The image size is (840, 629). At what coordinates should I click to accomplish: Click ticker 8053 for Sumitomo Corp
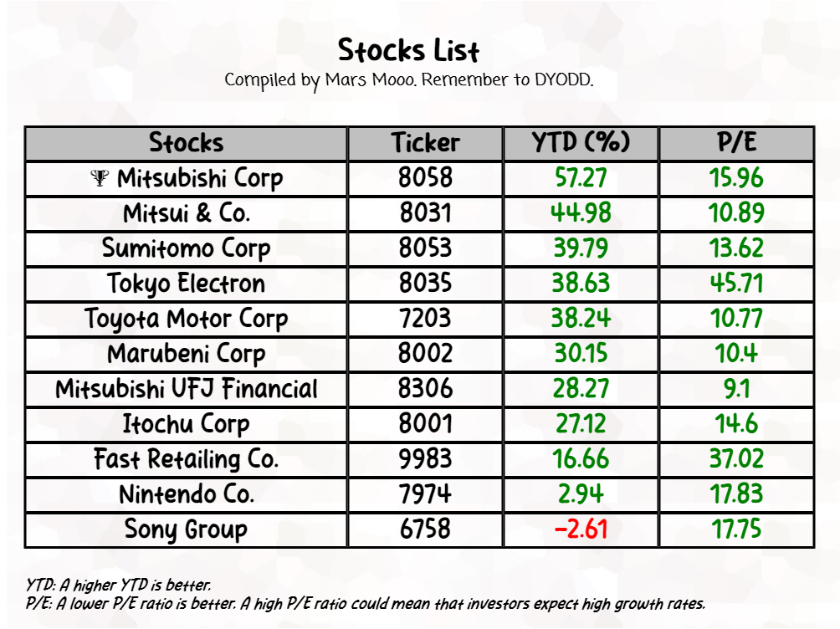[425, 248]
